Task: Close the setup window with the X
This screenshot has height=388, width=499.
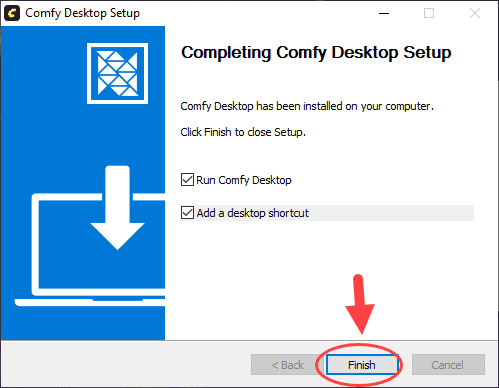Action: coord(475,13)
